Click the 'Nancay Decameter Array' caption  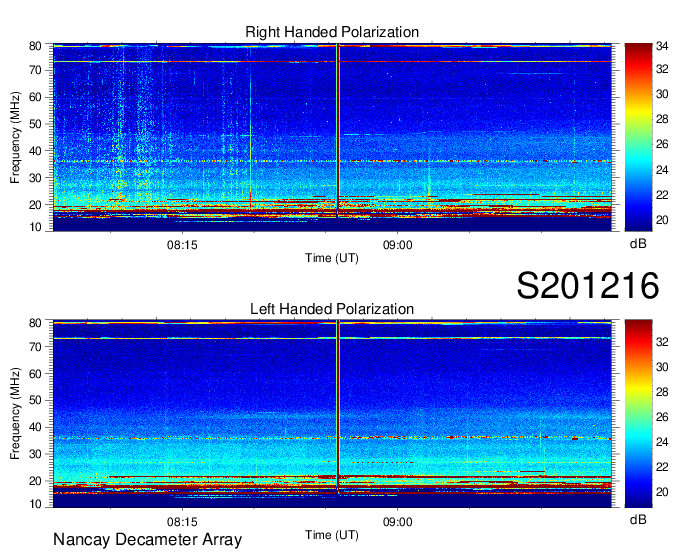pyautogui.click(x=147, y=540)
